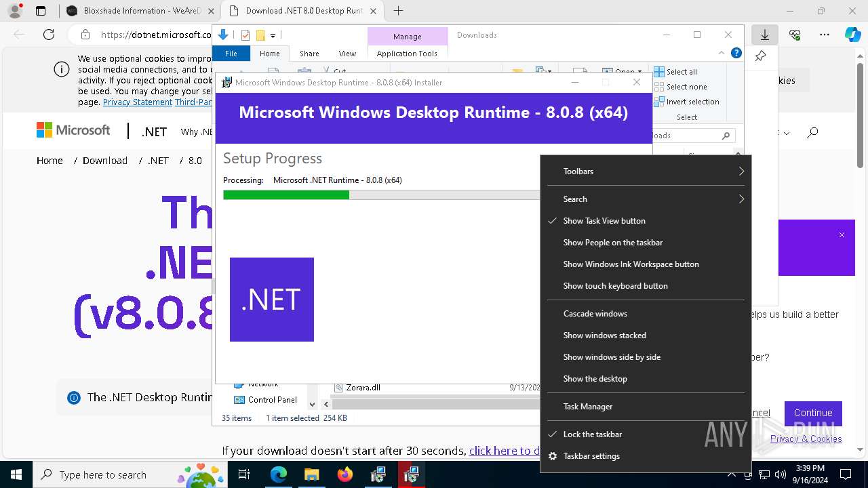Click Select none in Explorer ribbon

point(680,87)
